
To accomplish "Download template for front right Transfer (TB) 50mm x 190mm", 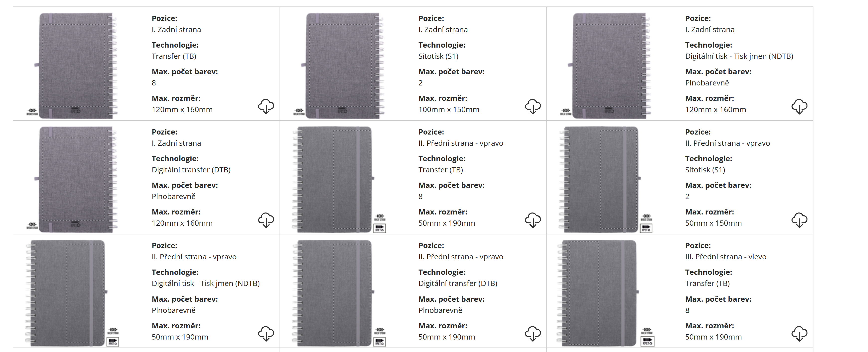I will (x=533, y=220).
